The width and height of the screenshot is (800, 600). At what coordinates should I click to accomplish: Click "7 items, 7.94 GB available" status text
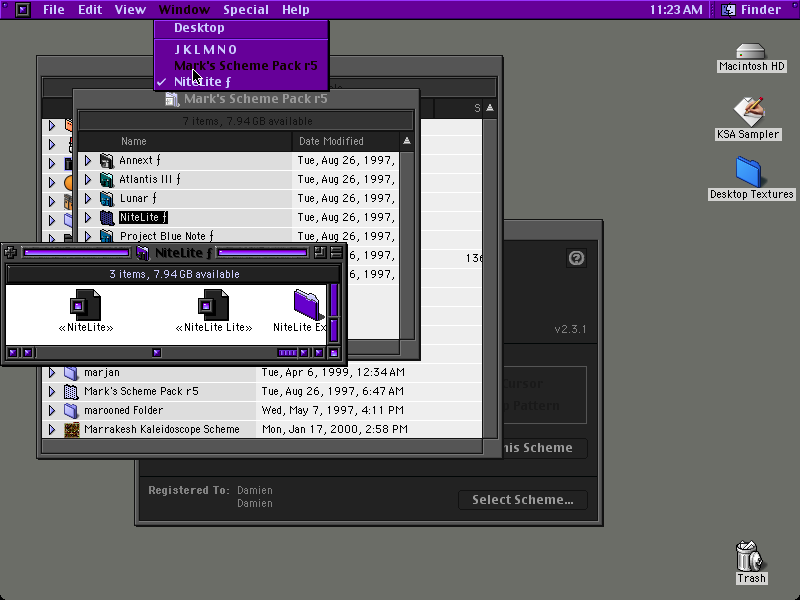[247, 121]
